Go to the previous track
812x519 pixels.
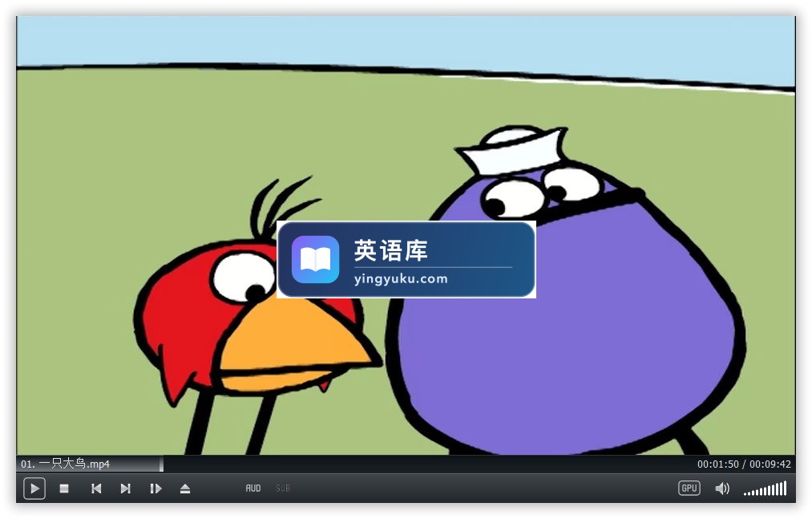(96, 489)
